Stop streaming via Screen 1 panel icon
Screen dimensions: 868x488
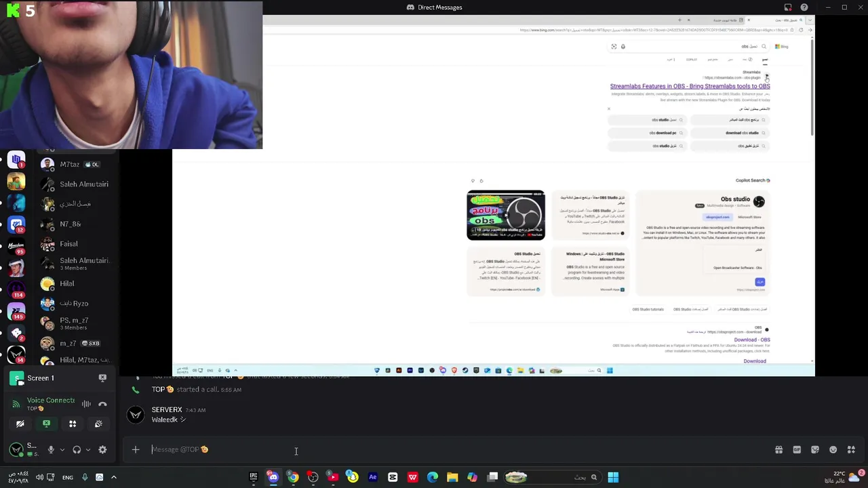pos(102,378)
